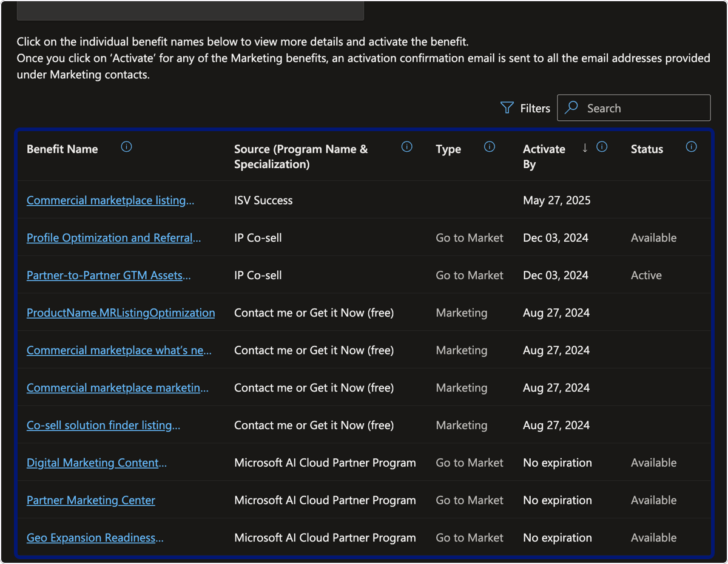
Task: Click the magnifier icon in Search box
Action: coord(571,108)
